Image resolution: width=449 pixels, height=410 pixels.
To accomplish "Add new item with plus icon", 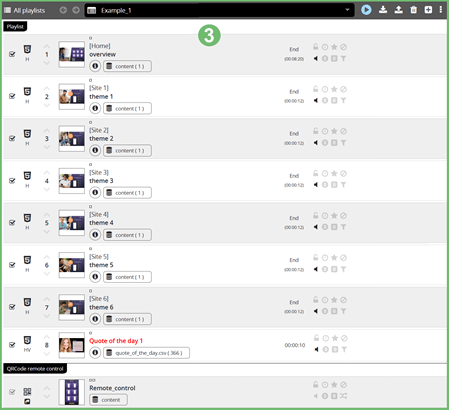I will [428, 10].
